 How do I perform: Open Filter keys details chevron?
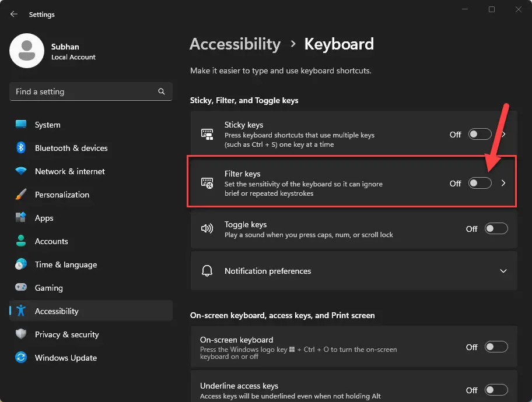coord(503,183)
